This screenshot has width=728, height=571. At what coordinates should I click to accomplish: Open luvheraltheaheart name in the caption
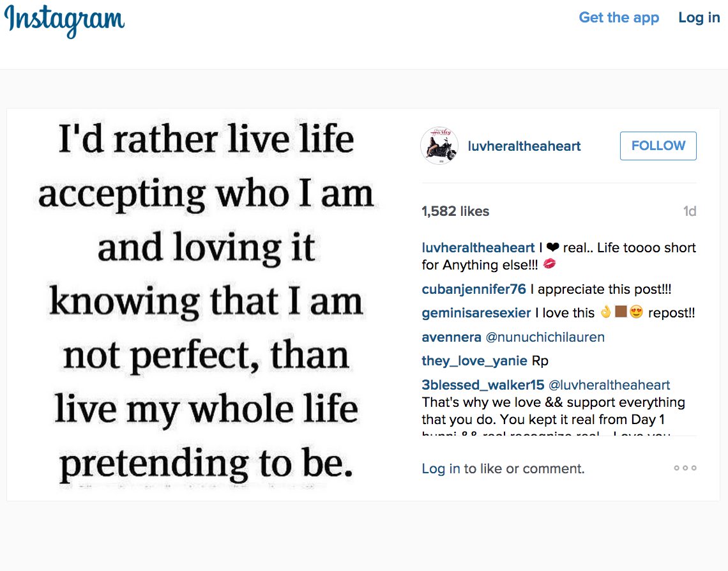478,248
